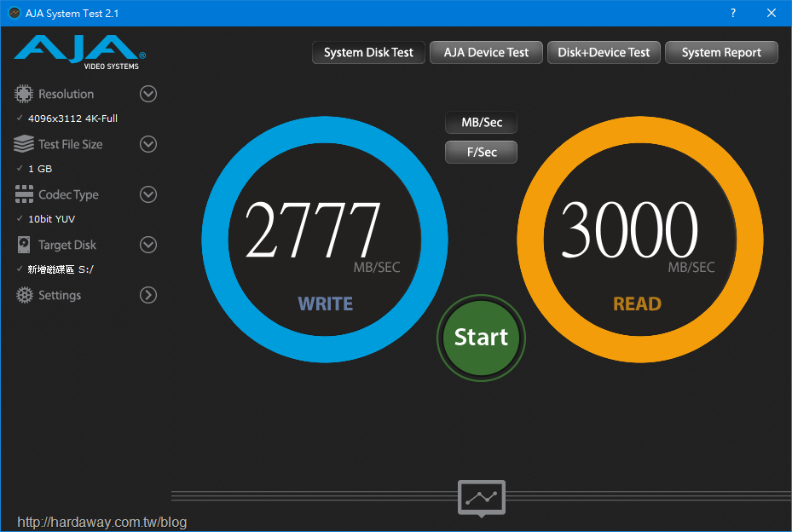Image resolution: width=792 pixels, height=532 pixels.
Task: Click the Test File Size label
Action: click(x=70, y=144)
